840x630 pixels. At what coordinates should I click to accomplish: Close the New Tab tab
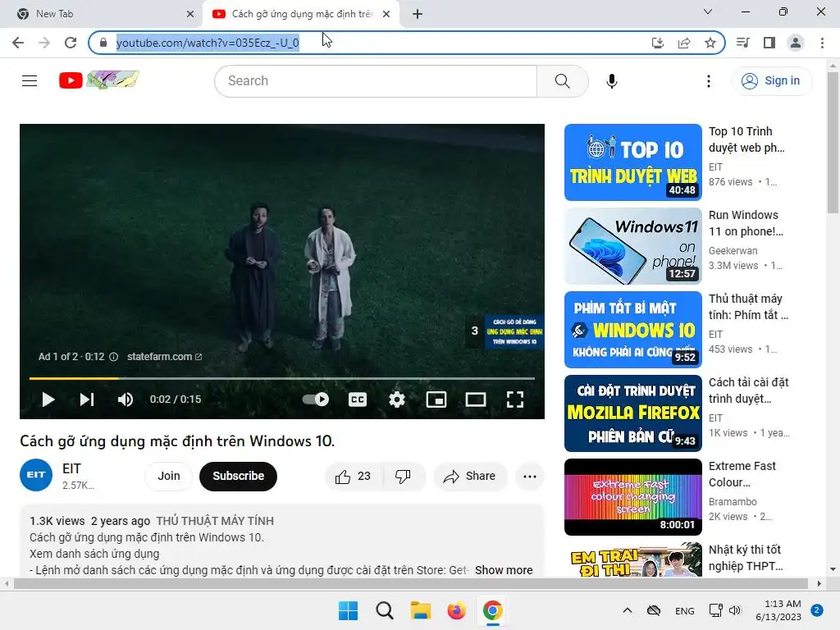(x=189, y=14)
